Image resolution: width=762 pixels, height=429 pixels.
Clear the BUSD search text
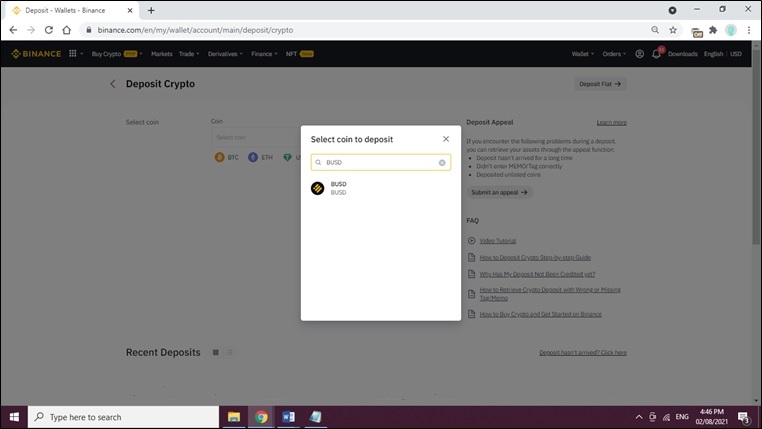coord(442,162)
